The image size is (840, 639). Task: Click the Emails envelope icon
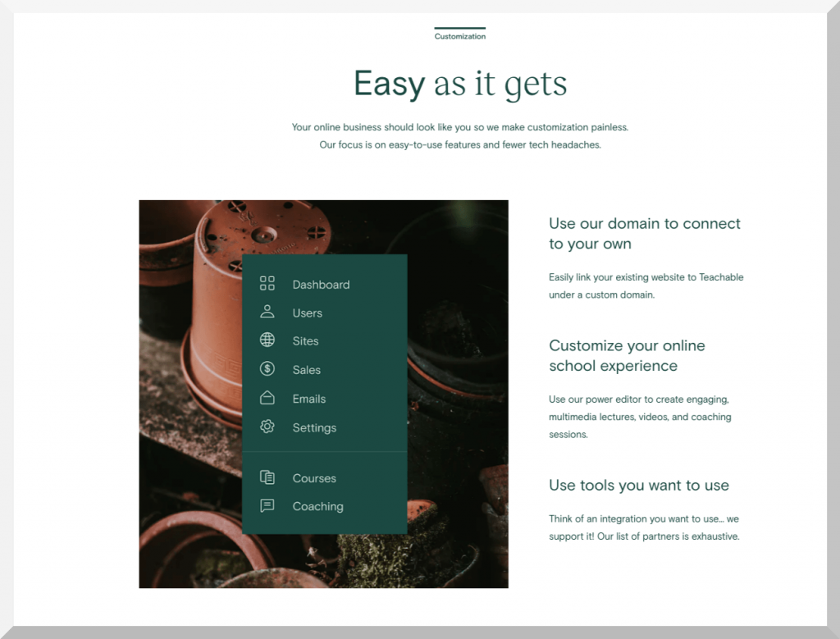(x=267, y=398)
